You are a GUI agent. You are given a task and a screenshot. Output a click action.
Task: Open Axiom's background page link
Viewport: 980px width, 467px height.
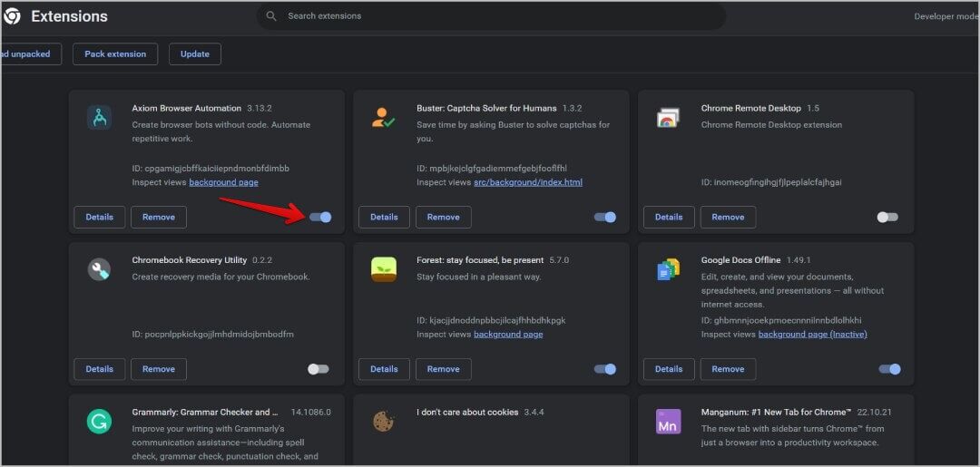(224, 182)
